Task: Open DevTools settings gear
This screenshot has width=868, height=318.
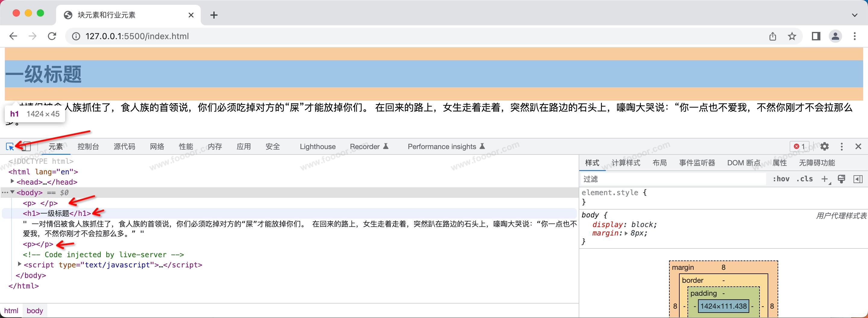Action: tap(825, 146)
